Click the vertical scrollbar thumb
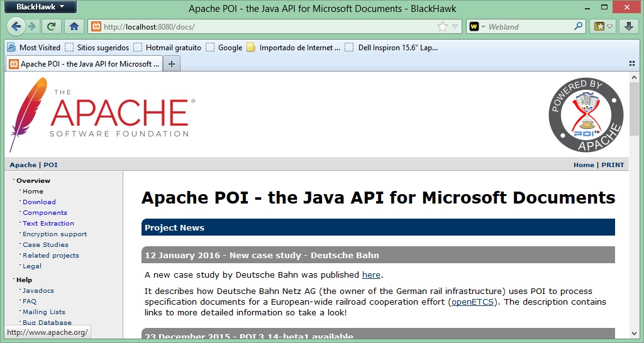 click(635, 109)
